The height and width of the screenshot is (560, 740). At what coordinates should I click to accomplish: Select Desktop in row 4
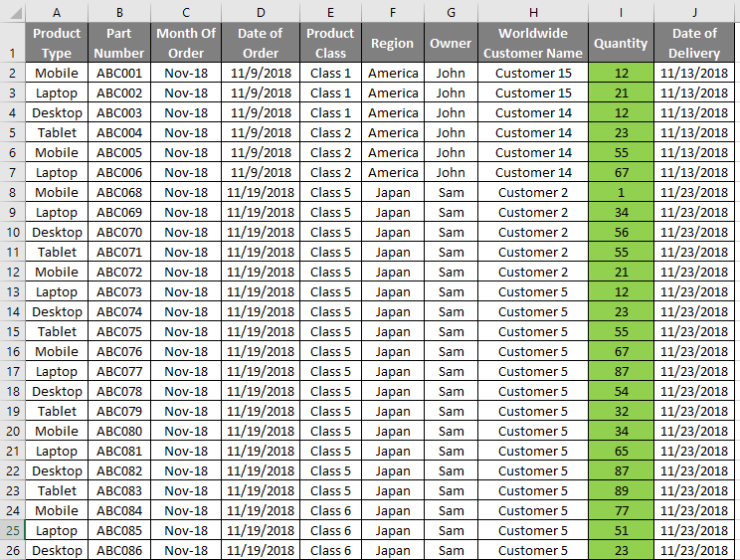tap(57, 112)
